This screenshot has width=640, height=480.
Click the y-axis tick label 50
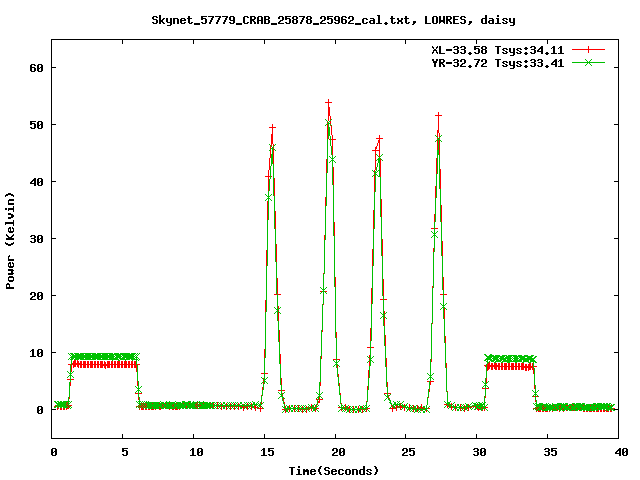coord(36,125)
